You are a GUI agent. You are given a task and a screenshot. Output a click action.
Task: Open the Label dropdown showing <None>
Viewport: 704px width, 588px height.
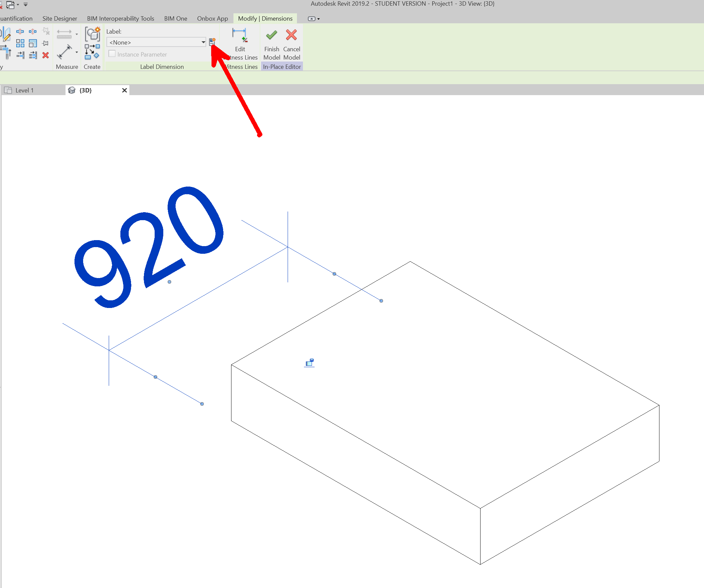(156, 42)
